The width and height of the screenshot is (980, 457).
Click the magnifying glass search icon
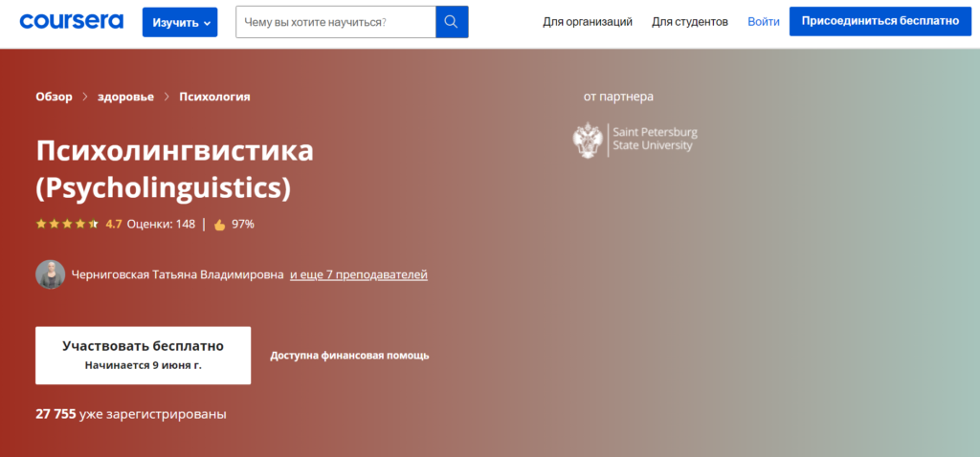click(452, 21)
